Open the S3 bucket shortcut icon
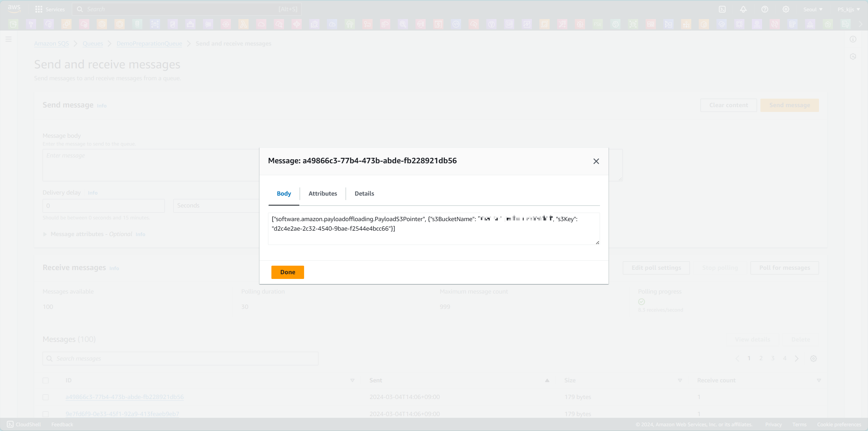The height and width of the screenshot is (431, 868). [x=13, y=24]
